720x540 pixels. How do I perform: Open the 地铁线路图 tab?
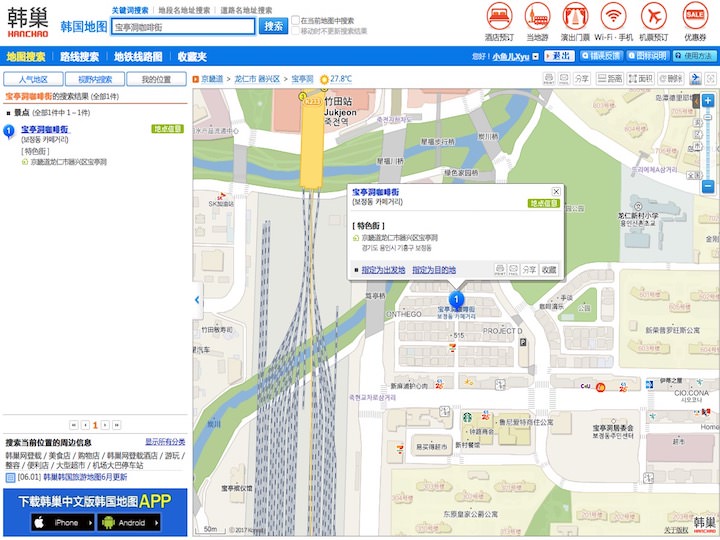pos(139,56)
